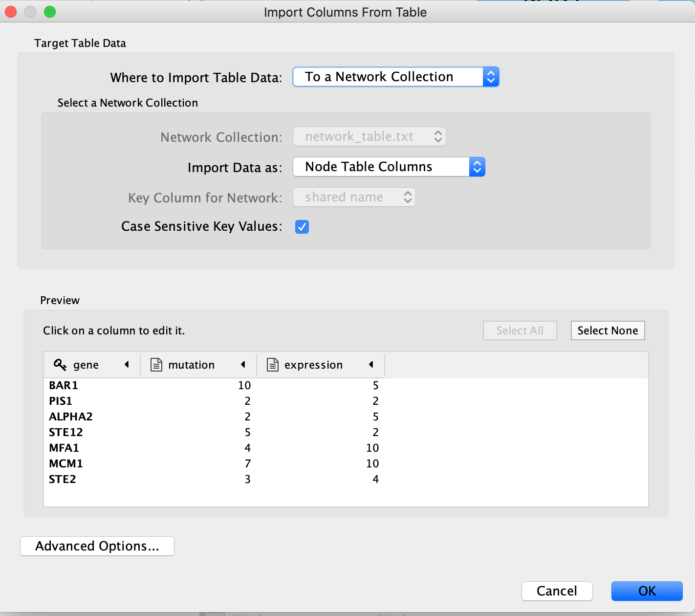The height and width of the screenshot is (616, 695).
Task: Confirm import with OK button
Action: pos(647,591)
